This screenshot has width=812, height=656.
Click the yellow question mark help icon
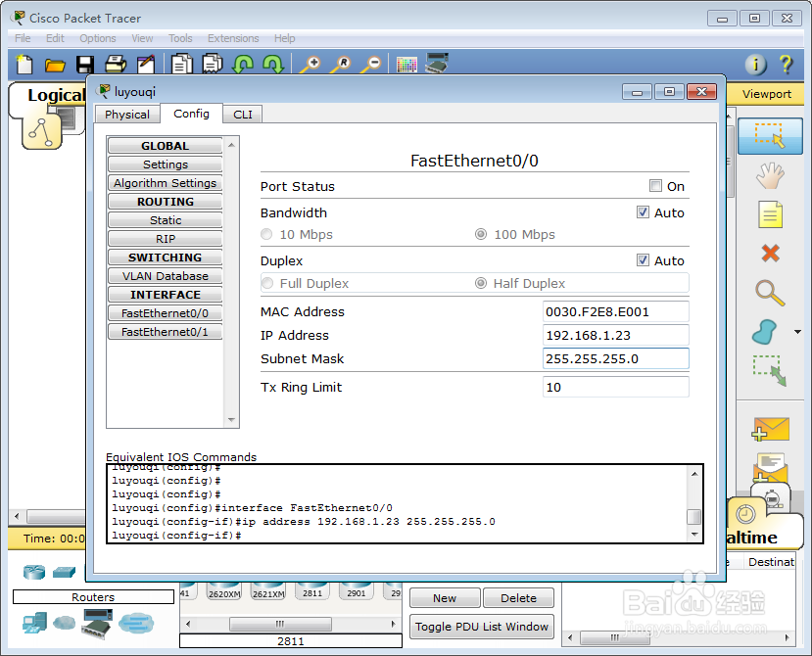(786, 65)
